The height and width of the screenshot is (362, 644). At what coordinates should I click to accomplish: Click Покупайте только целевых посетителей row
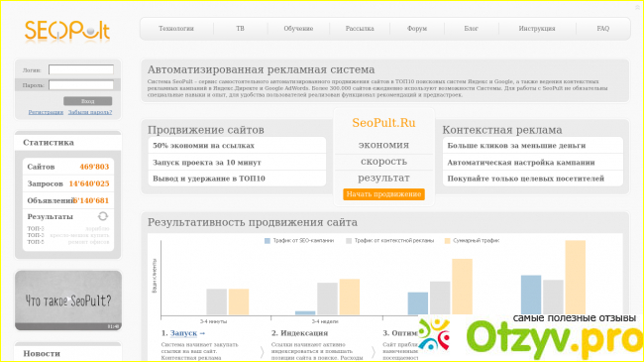(533, 179)
